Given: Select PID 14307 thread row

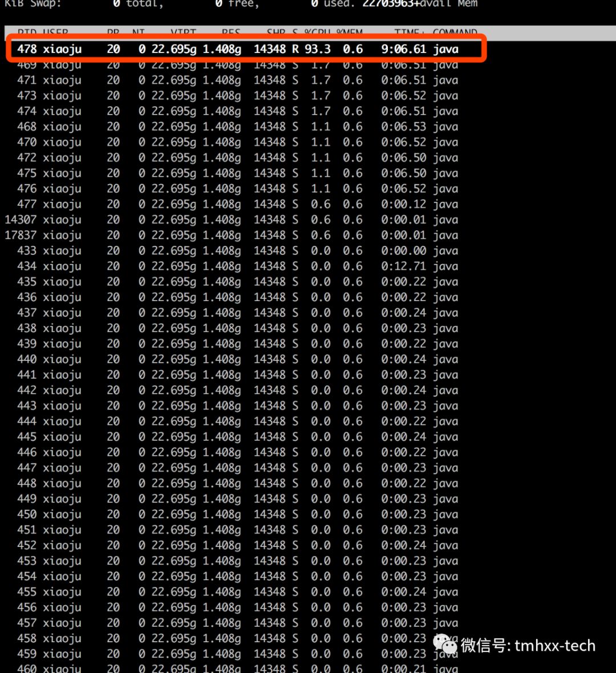Looking at the screenshot, I should [21, 220].
